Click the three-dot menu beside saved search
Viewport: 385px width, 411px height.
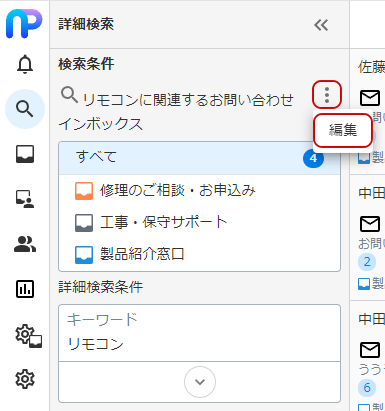327,95
